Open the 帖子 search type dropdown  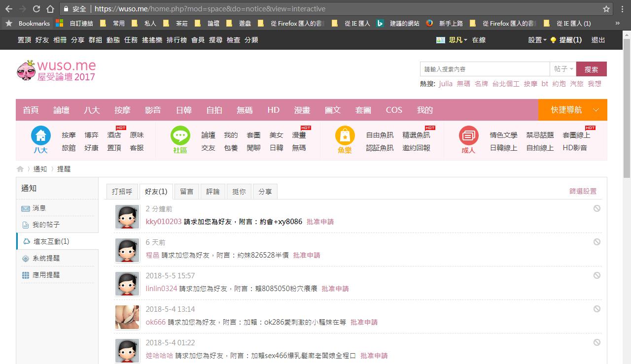point(563,69)
